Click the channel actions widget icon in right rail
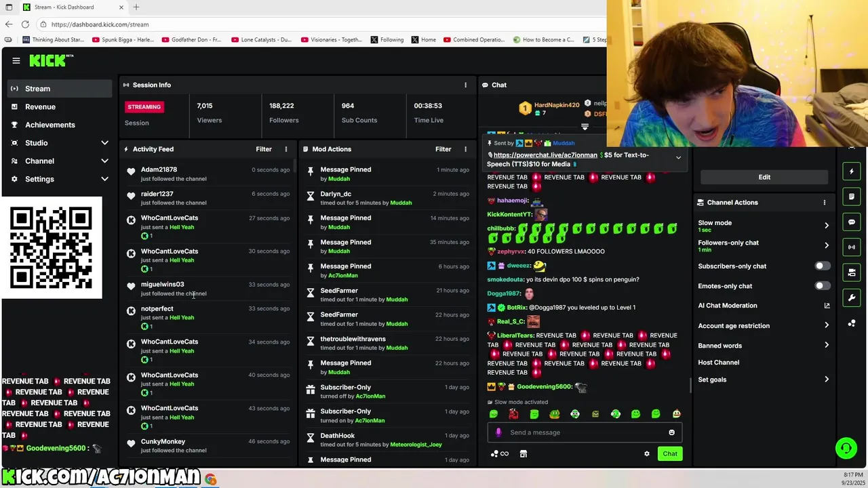This screenshot has height=488, width=868. (x=852, y=272)
